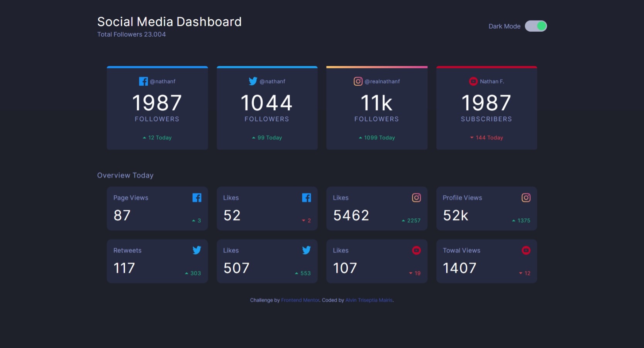Image resolution: width=644 pixels, height=348 pixels.
Task: Click the Social Media Dashboard title
Action: click(169, 22)
